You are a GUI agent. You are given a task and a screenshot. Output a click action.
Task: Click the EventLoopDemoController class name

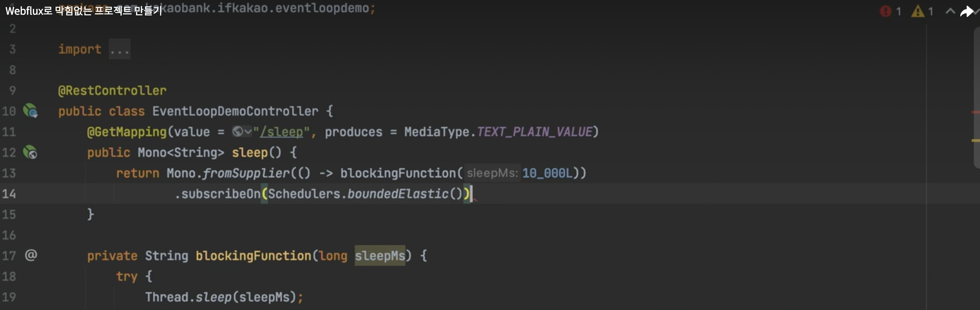pos(235,111)
